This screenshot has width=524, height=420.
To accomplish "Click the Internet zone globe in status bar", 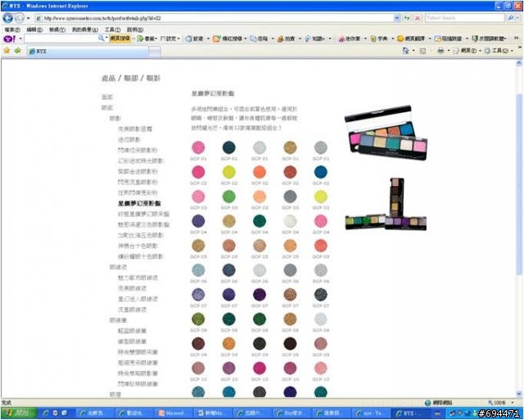I will 427,403.
